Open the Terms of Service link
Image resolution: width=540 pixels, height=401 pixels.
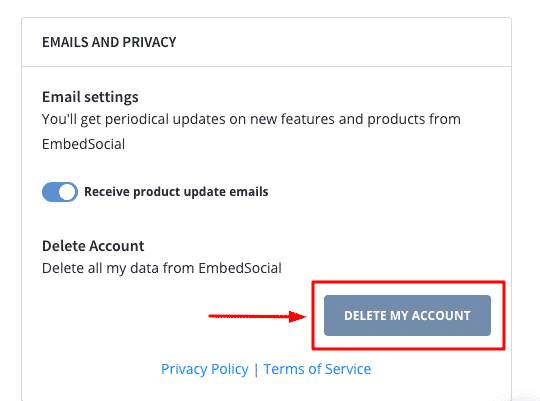click(x=317, y=369)
